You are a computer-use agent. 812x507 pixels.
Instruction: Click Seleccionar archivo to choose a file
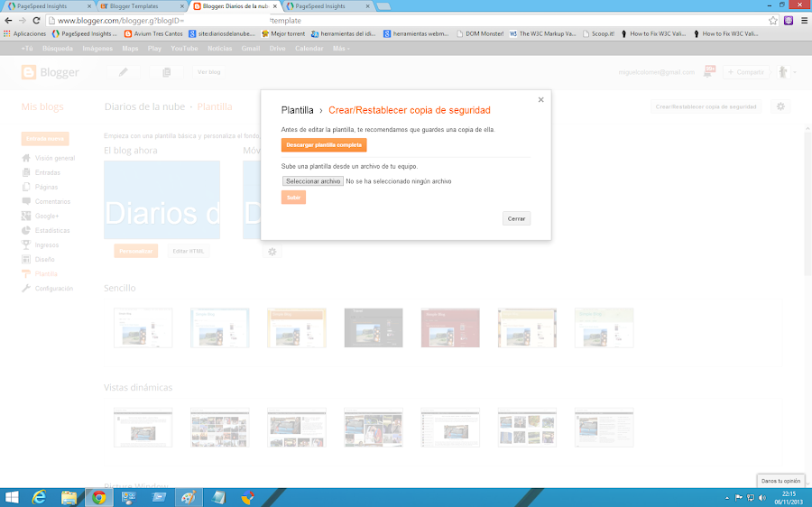(x=313, y=181)
